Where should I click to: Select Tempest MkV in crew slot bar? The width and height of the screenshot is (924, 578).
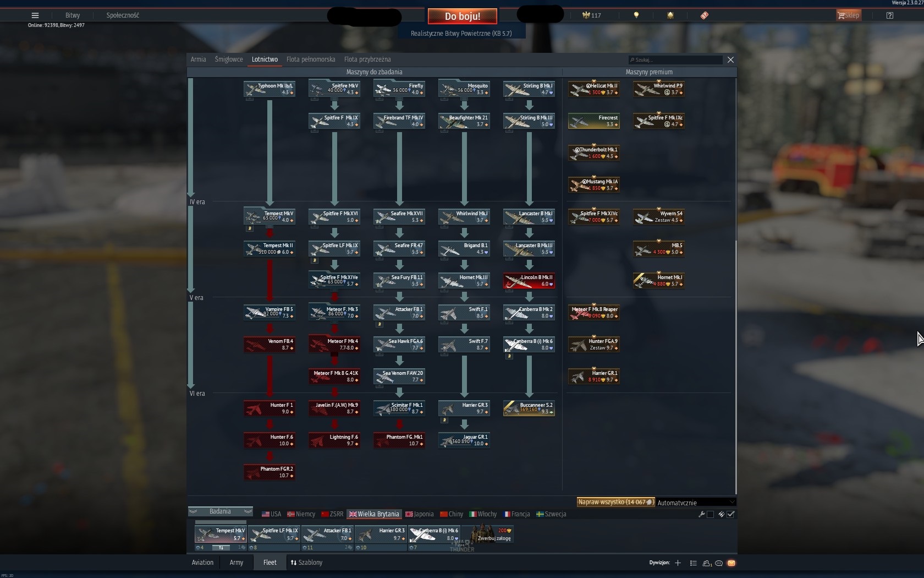(220, 535)
